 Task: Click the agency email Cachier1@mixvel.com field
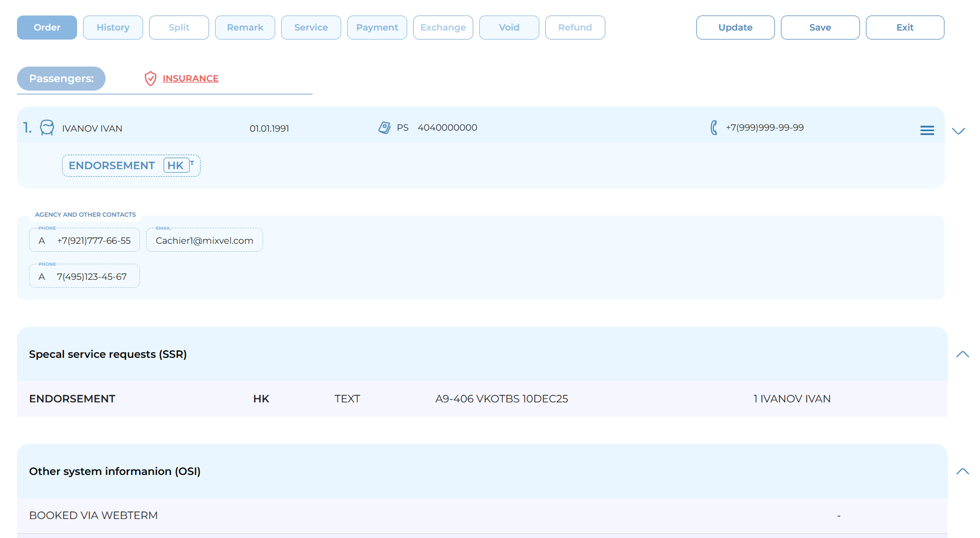[204, 241]
